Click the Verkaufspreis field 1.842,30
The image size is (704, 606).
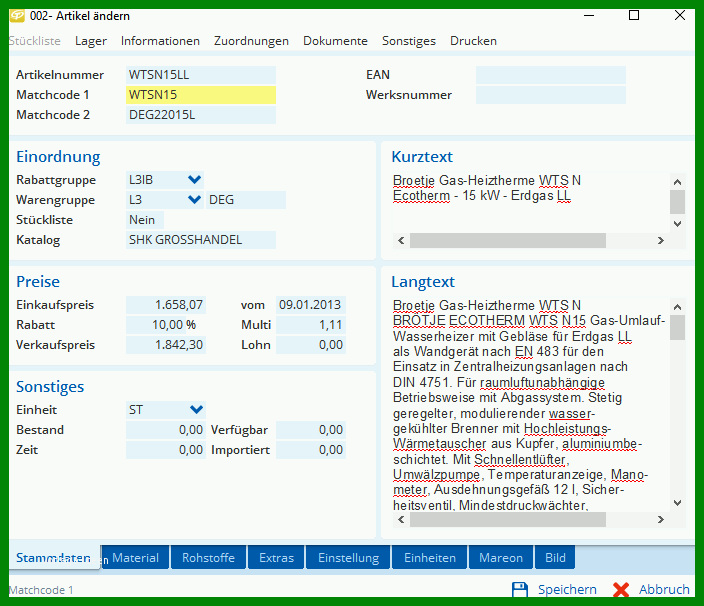(x=166, y=345)
